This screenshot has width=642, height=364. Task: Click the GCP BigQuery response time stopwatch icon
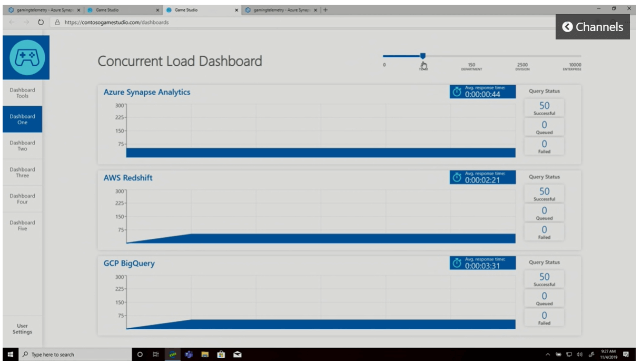[x=457, y=264]
